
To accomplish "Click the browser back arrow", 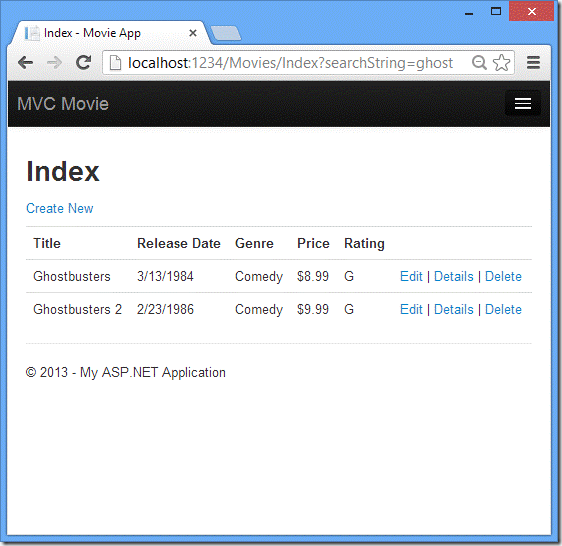I will [25, 63].
